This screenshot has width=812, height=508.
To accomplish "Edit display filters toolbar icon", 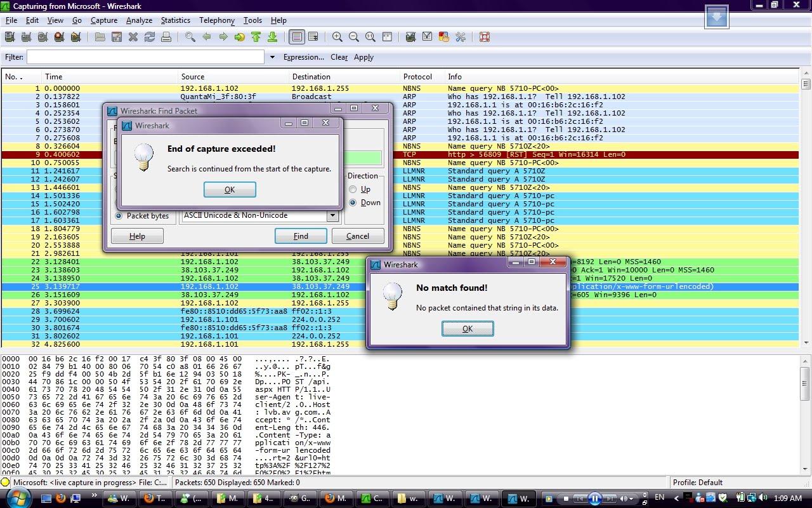I will (428, 37).
